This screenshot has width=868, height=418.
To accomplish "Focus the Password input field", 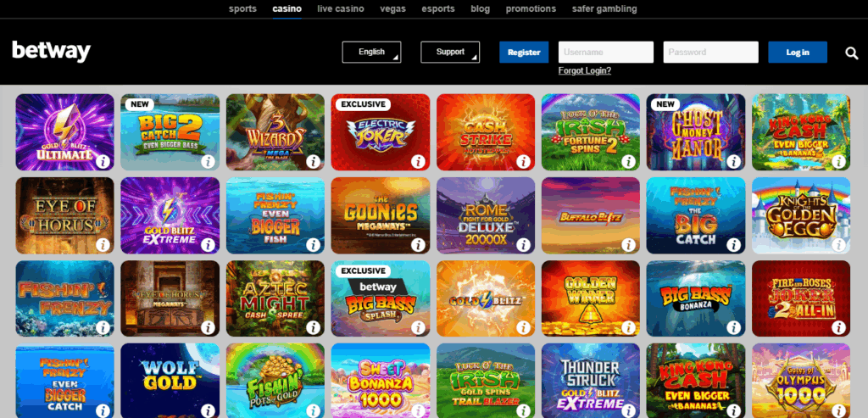I will (x=711, y=52).
